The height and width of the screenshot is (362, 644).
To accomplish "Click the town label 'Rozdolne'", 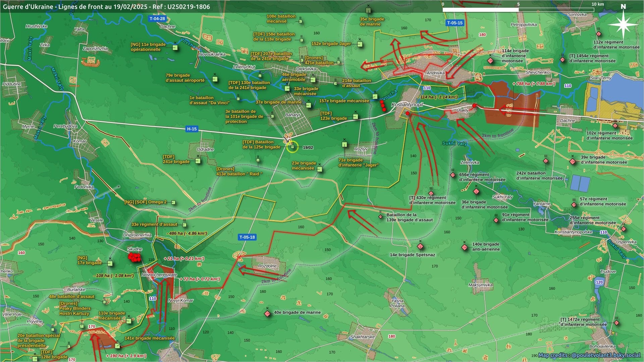I will pos(267,266).
